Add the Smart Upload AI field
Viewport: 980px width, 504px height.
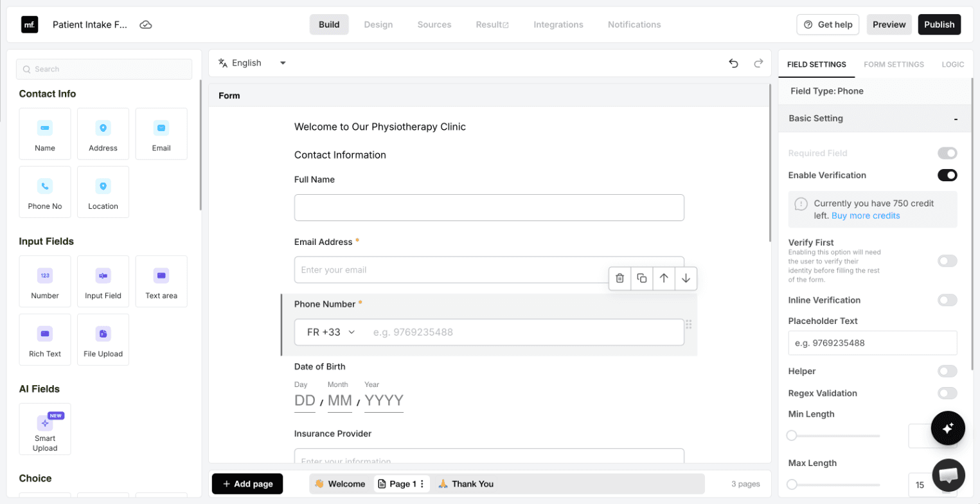coord(45,429)
